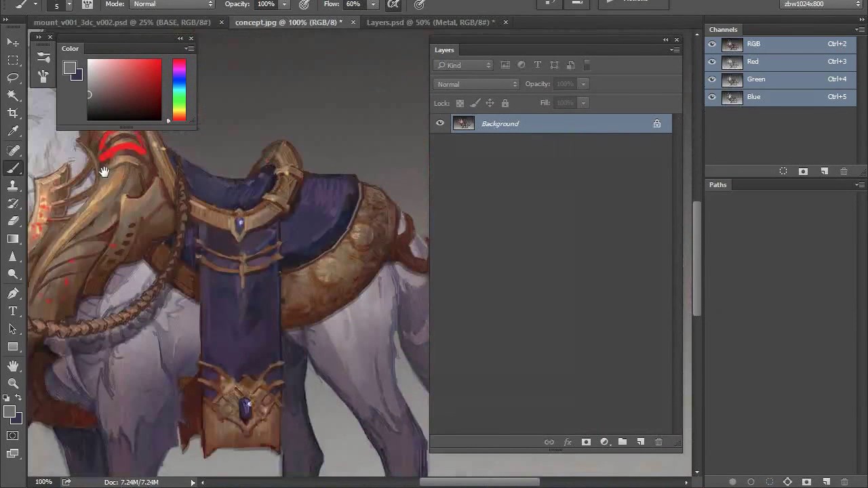
Task: Open the Layers panel flyout menu
Action: coord(675,50)
